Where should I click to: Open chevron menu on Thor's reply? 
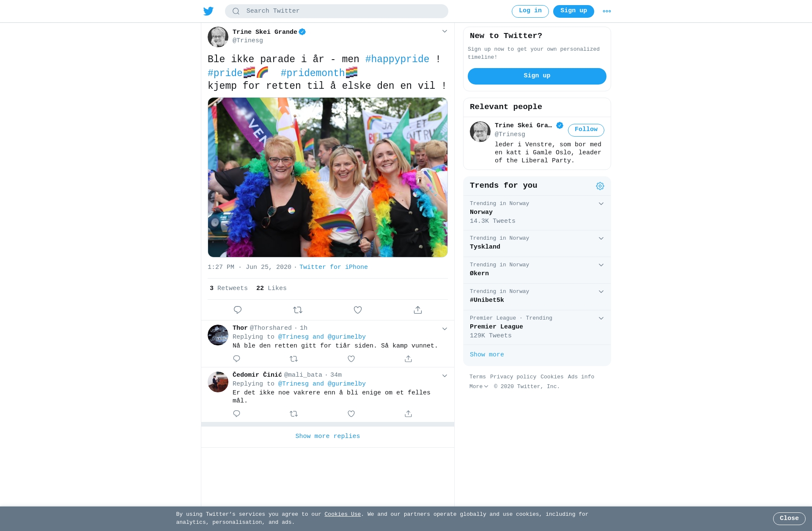coord(444,328)
